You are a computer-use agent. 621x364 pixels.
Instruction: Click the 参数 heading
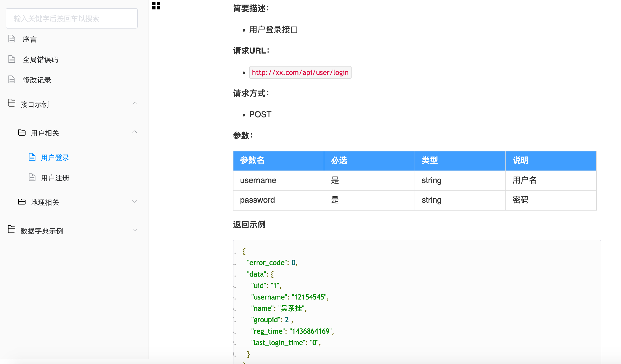pos(243,135)
